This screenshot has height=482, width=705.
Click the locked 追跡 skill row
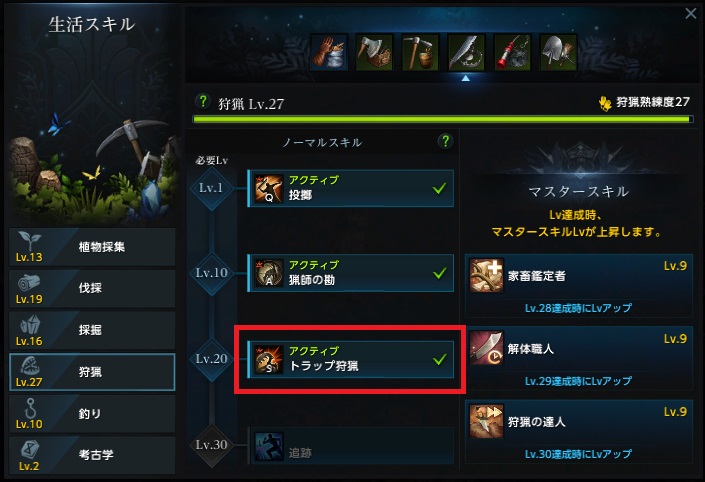pos(351,446)
